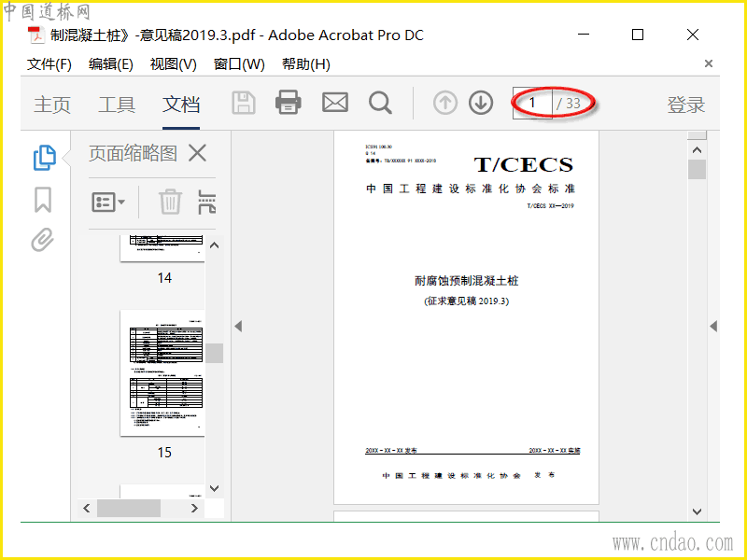Expand the right tools pane arrow

[x=713, y=326]
